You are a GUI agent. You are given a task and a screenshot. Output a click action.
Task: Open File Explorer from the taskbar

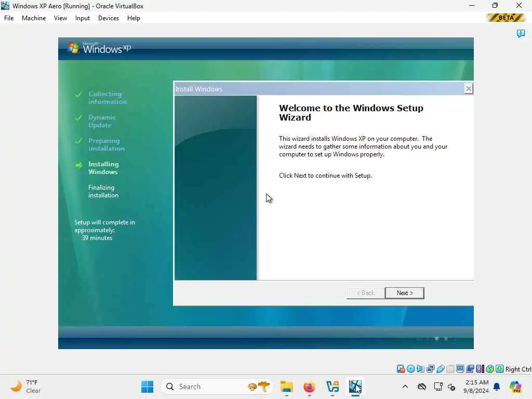286,387
